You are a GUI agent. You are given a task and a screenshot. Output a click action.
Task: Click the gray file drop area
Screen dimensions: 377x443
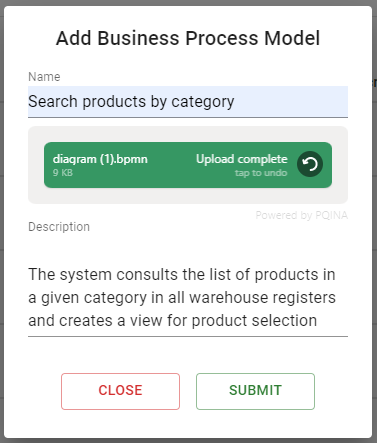pos(188,165)
